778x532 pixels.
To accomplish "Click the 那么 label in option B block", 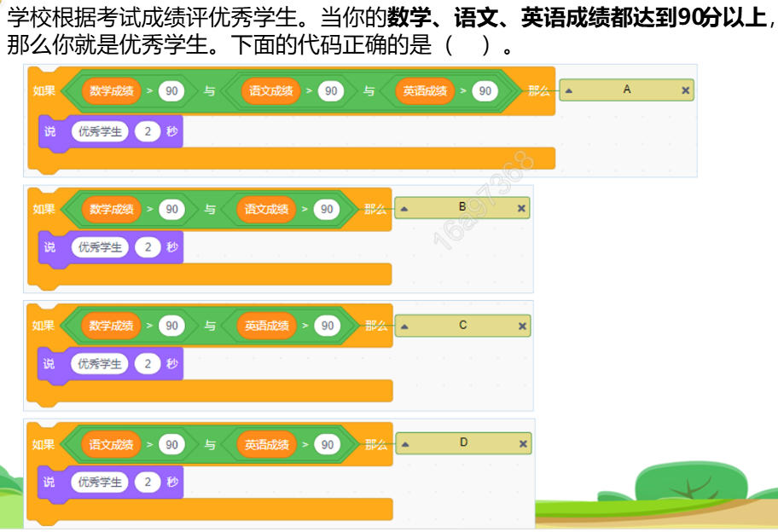I will click(x=375, y=209).
